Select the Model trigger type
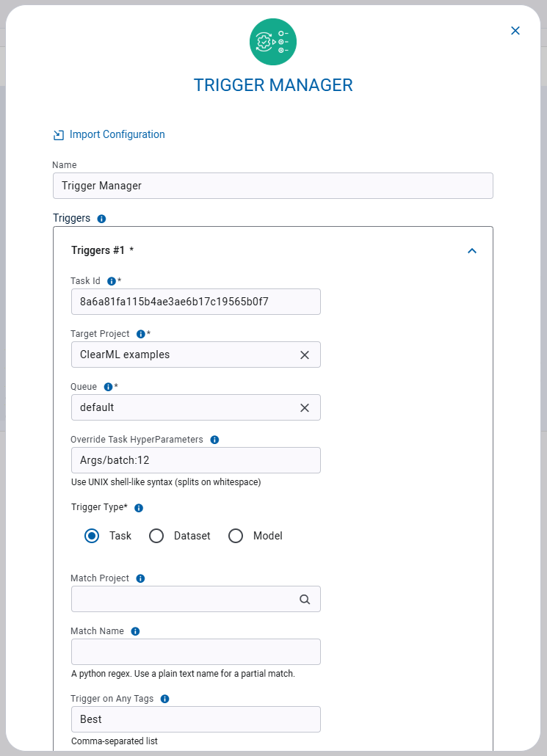This screenshot has height=756, width=547. pos(236,536)
